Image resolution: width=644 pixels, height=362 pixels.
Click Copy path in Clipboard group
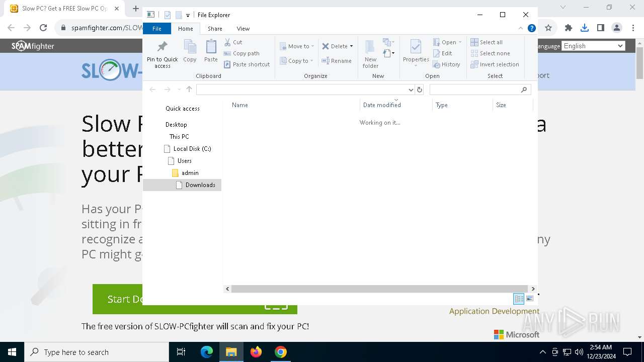coord(242,53)
